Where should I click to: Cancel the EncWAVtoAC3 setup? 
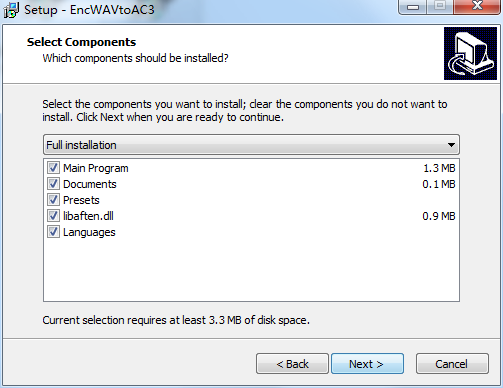click(452, 364)
